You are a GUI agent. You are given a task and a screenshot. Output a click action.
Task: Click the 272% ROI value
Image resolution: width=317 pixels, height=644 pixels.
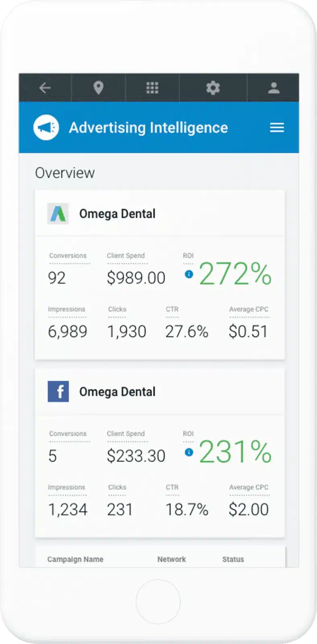point(235,274)
